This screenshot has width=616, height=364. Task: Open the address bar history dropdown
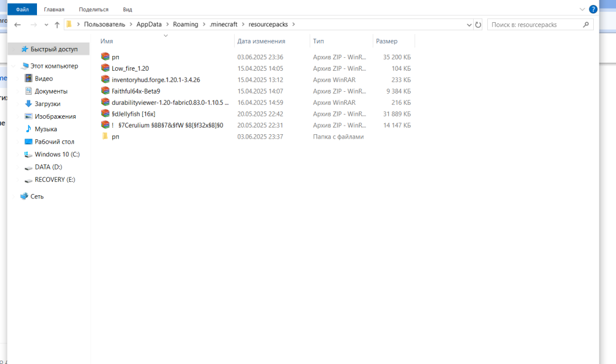(469, 25)
